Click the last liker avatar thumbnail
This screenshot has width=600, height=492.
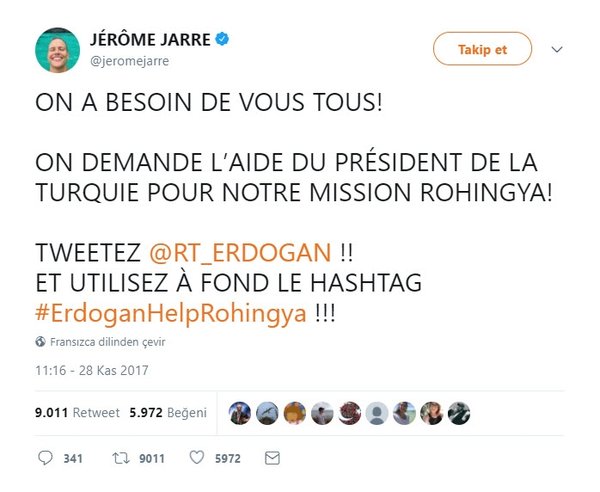(x=458, y=412)
